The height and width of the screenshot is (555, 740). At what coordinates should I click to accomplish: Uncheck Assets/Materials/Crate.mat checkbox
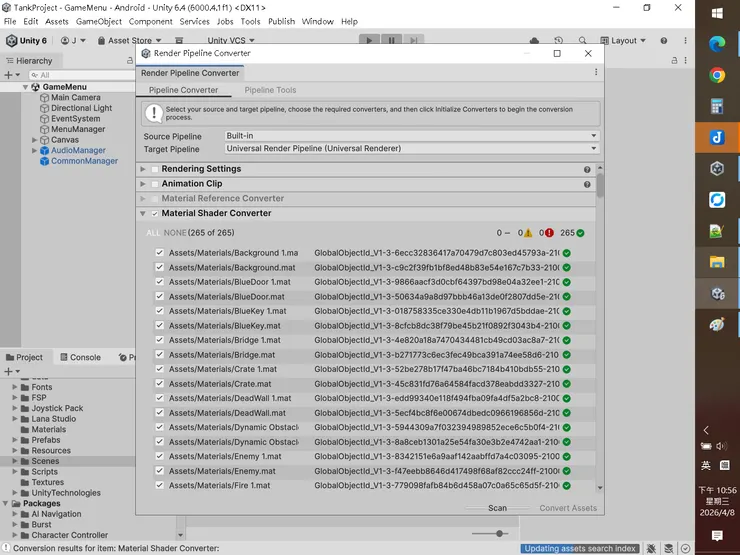click(160, 384)
